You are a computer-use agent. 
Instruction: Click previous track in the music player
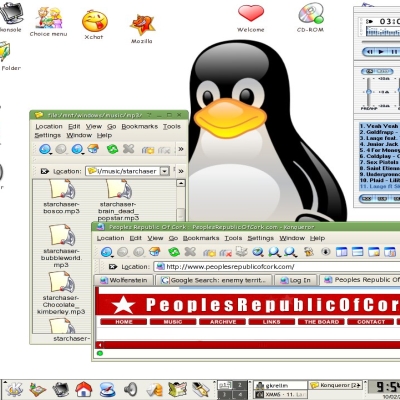point(369,52)
